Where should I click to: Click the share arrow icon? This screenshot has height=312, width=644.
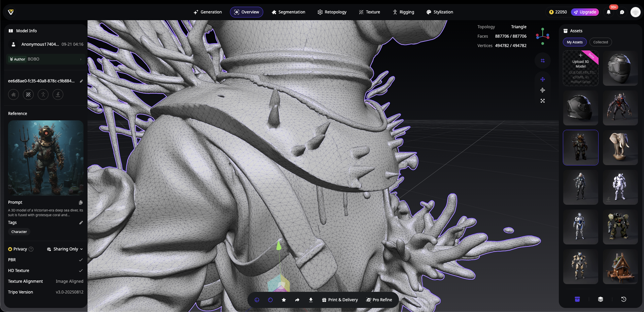click(297, 300)
